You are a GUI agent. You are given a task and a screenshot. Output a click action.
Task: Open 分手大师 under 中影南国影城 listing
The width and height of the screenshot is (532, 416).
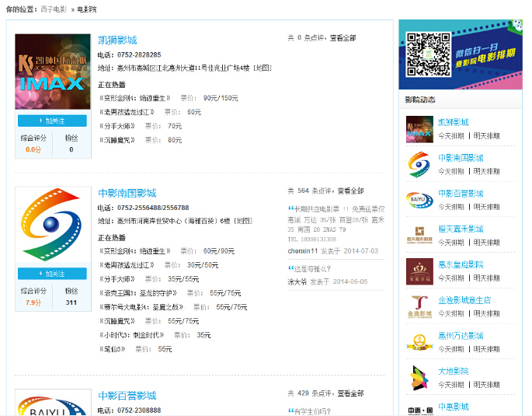[x=117, y=279]
